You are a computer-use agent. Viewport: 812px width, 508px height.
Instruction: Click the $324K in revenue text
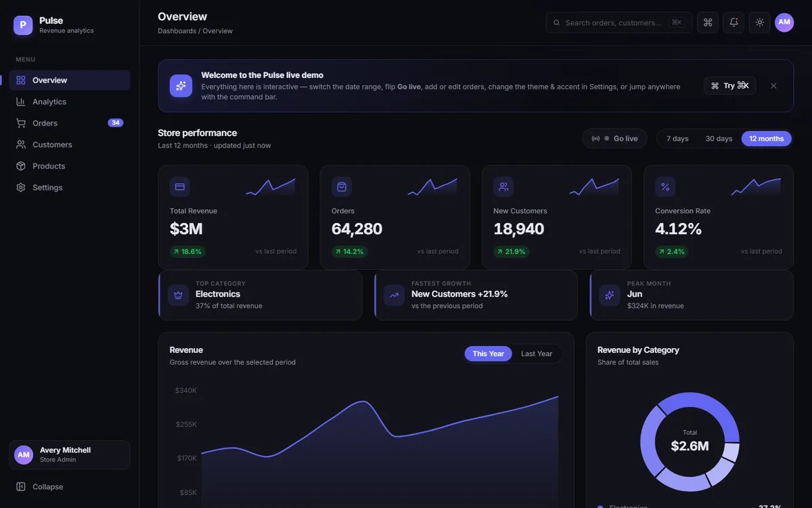(x=656, y=306)
